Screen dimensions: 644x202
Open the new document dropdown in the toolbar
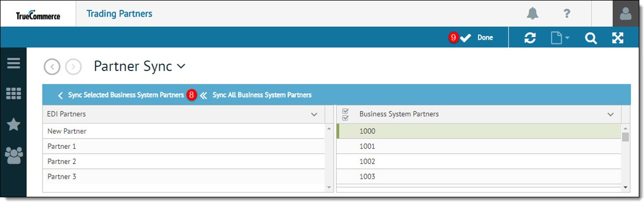(x=560, y=38)
